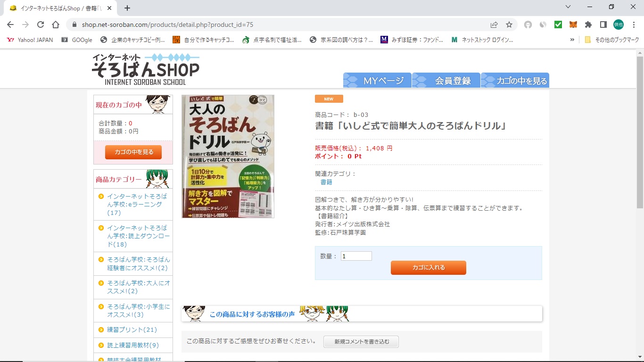644x362 pixels.
Task: Click the product title 書籍「いしど式で簡単大人のそろばんドリル」
Action: pos(411,126)
